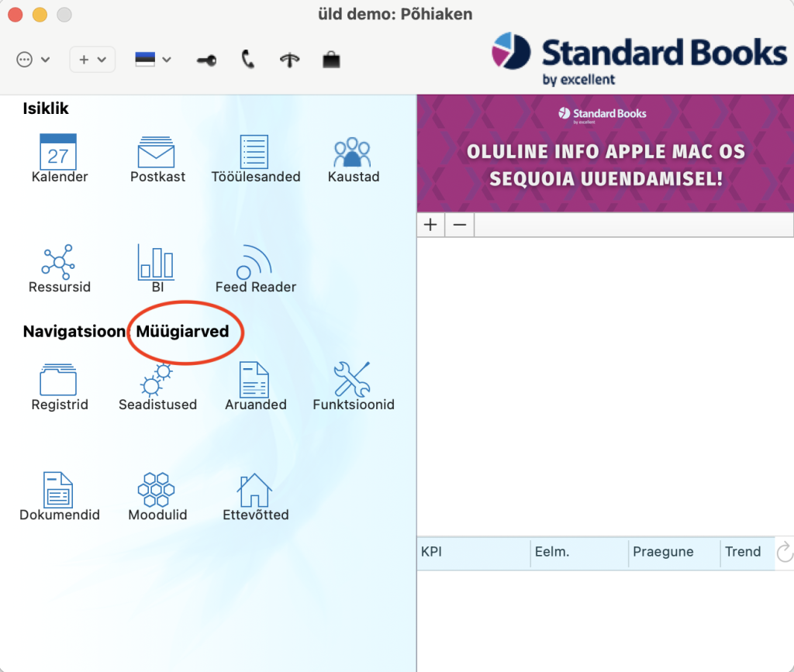Open Registrid folder icon
This screenshot has height=672, width=794.
pyautogui.click(x=59, y=380)
